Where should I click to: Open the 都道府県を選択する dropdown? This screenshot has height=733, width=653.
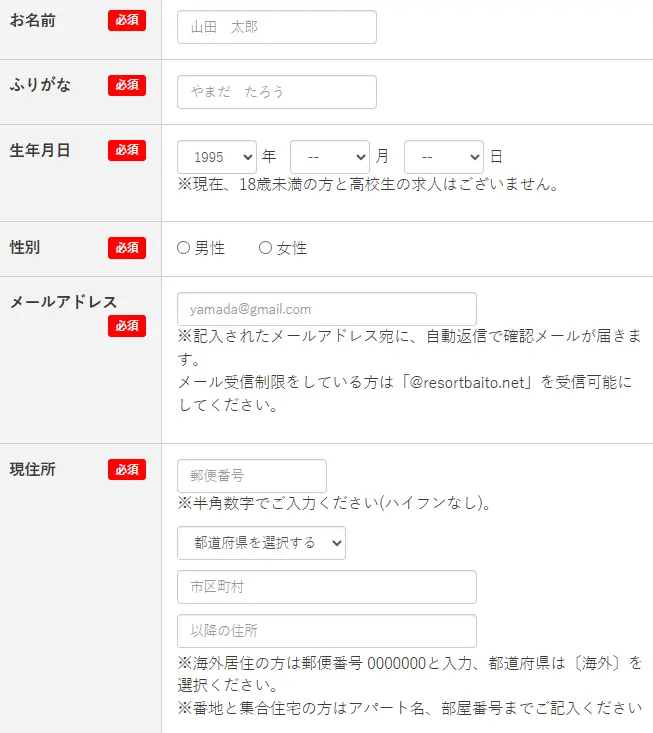pyautogui.click(x=261, y=543)
